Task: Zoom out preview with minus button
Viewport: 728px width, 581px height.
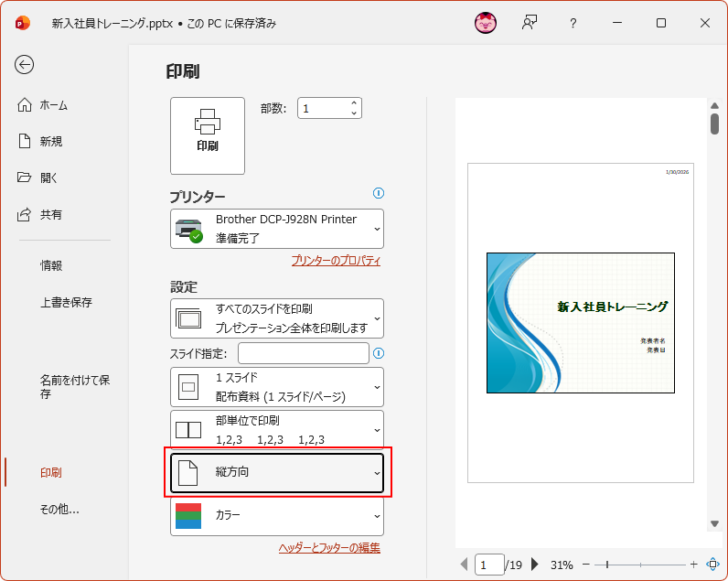Action: point(586,564)
